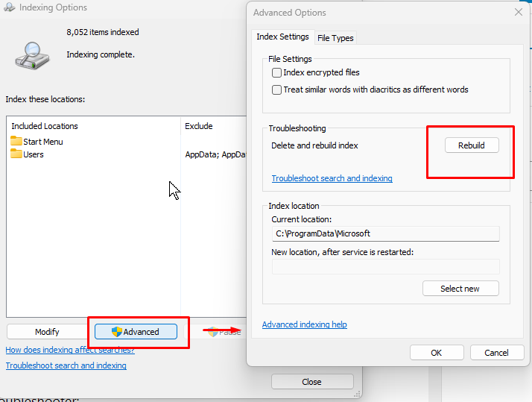This screenshot has height=402, width=532.
Task: Cancel the Advanced Options dialog
Action: click(496, 353)
